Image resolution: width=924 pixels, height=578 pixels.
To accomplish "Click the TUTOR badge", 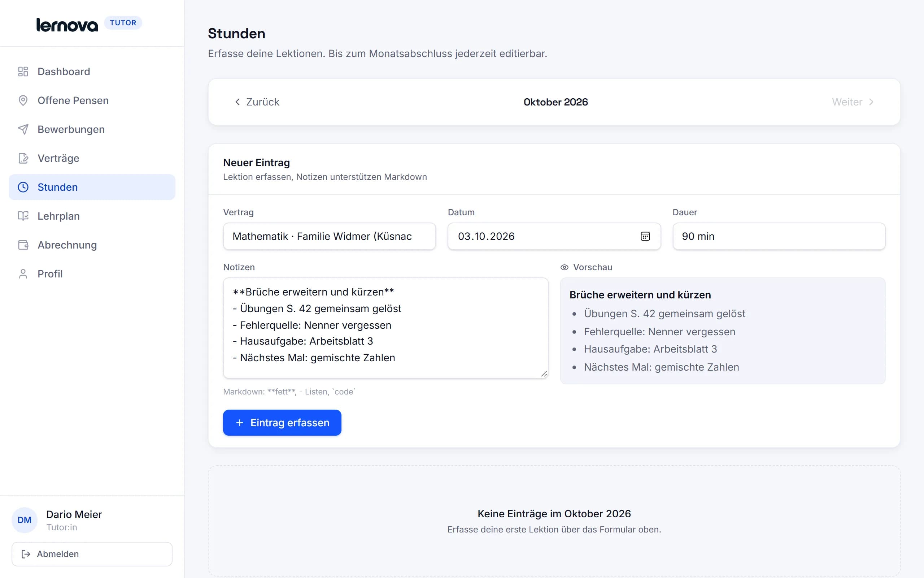I will tap(123, 23).
